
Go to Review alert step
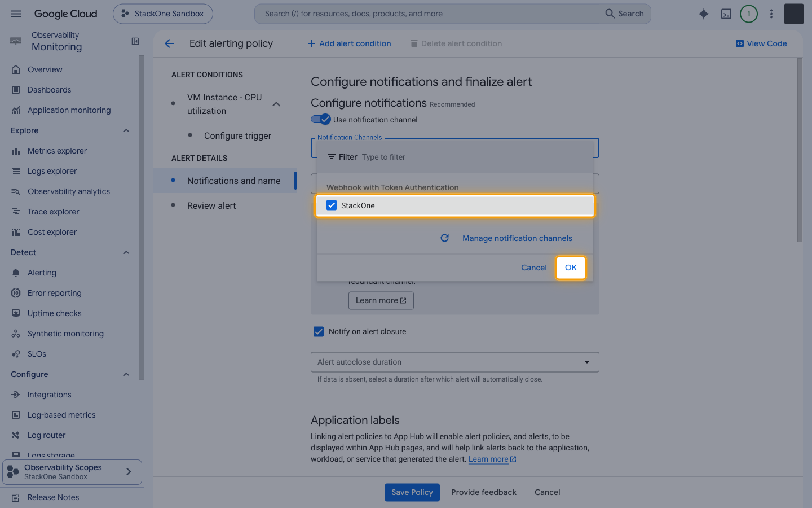(211, 205)
